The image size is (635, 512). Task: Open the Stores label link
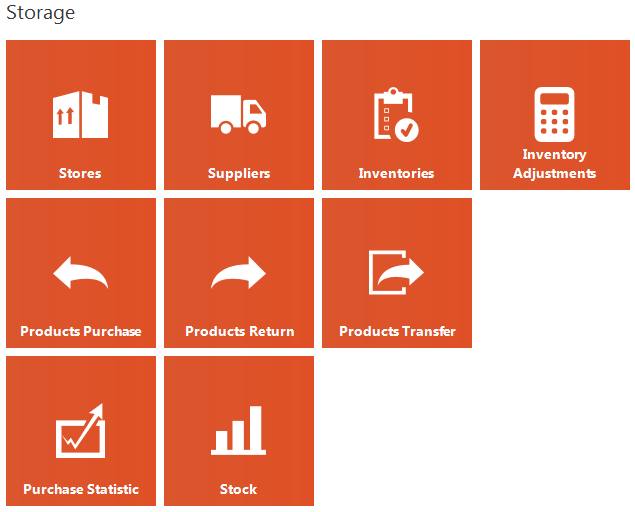point(80,173)
